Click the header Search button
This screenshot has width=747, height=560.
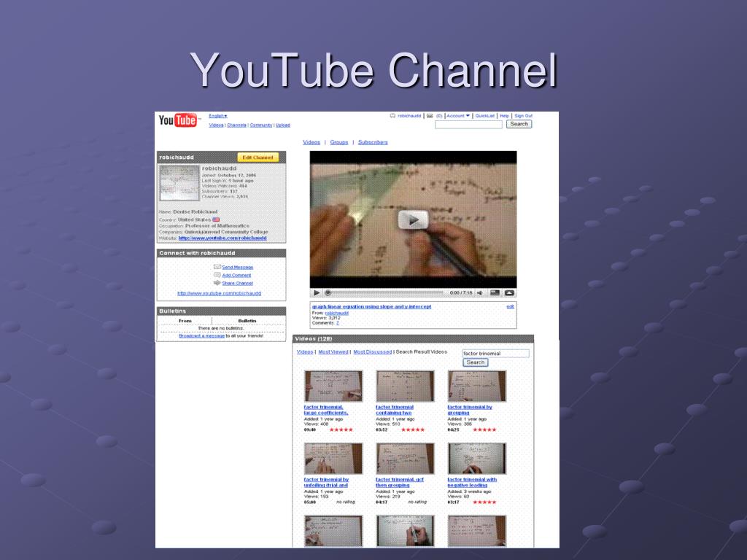(519, 124)
